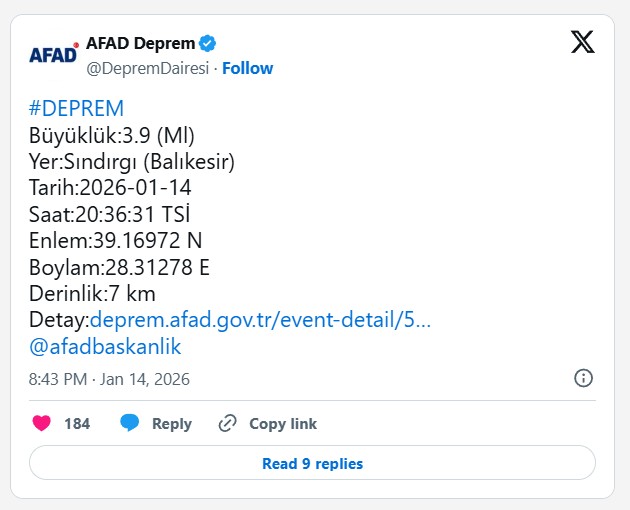The width and height of the screenshot is (630, 510).
Task: Open the AFAD Deprem profile name
Action: (140, 43)
